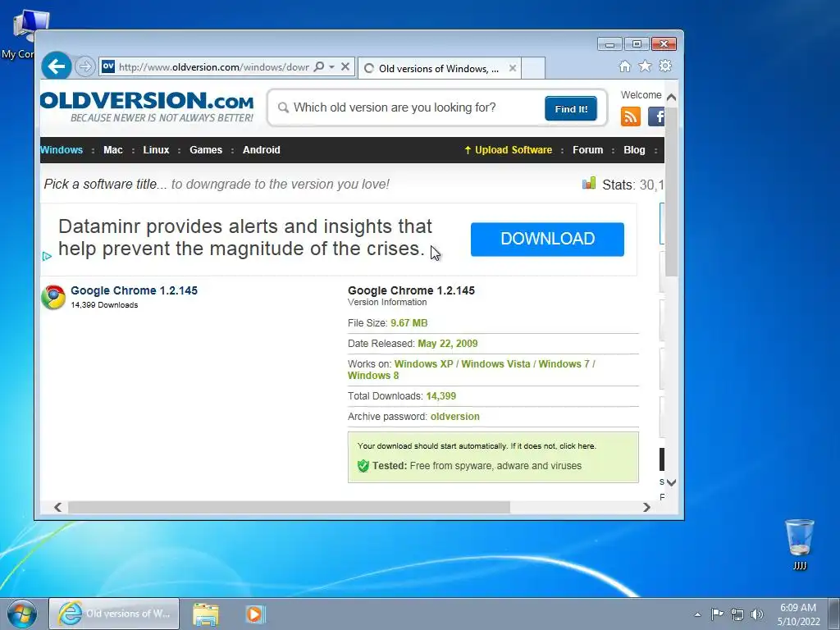This screenshot has width=840, height=630.
Task: Open Windows Media Player from the taskbar
Action: tap(255, 614)
